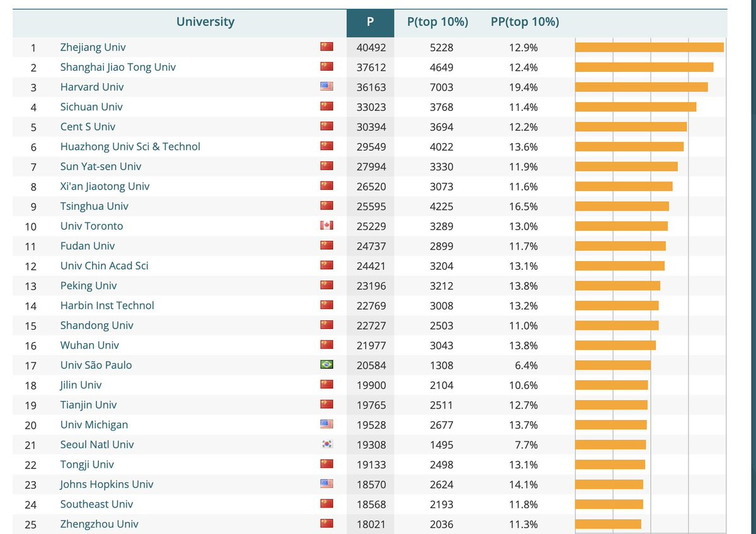Image resolution: width=756 pixels, height=534 pixels.
Task: Click the PP(top 10%) value 19.4%
Action: coord(524,87)
